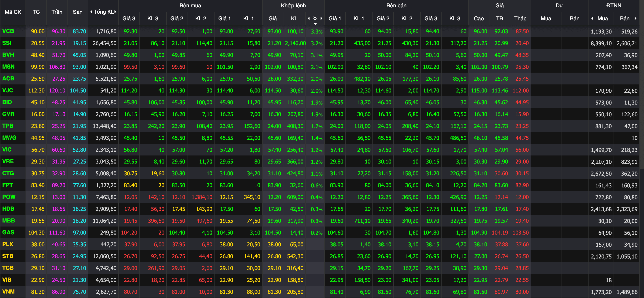Image resolution: width=644 pixels, height=298 pixels.
Task: Click BVH percent change 3.1%
Action: click(x=317, y=55)
